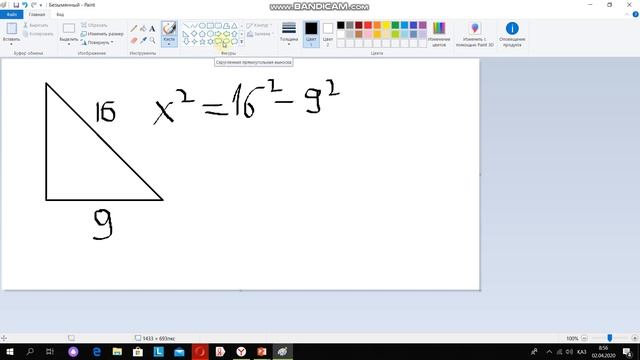640x360 pixels.
Task: Open the File menu tab
Action: pos(11,14)
